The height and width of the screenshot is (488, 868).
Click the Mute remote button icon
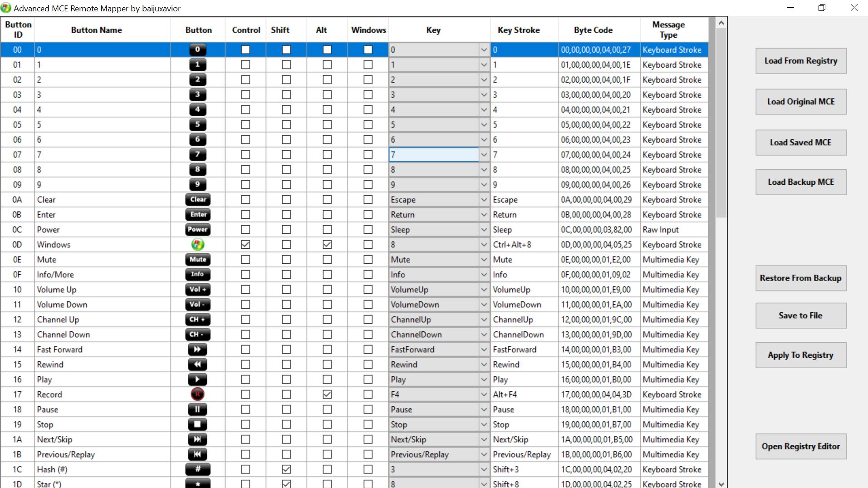[197, 259]
